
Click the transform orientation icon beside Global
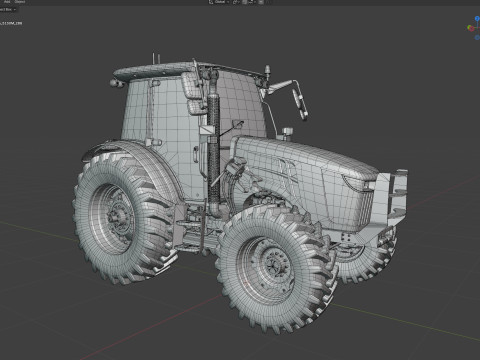[211, 2]
